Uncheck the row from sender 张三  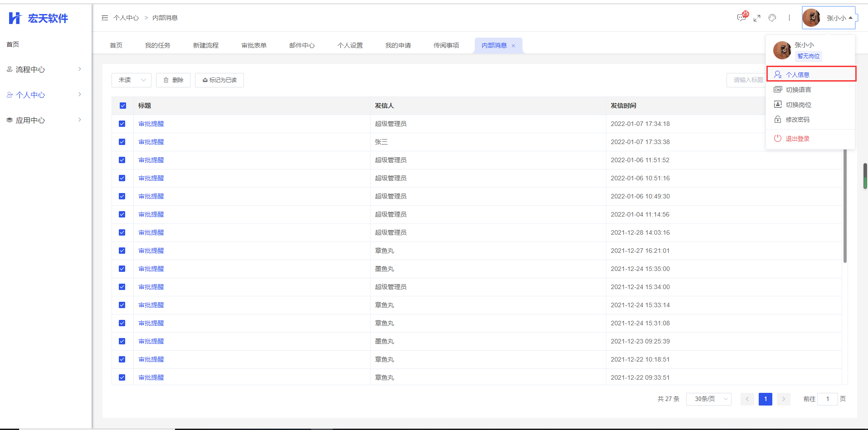(122, 142)
